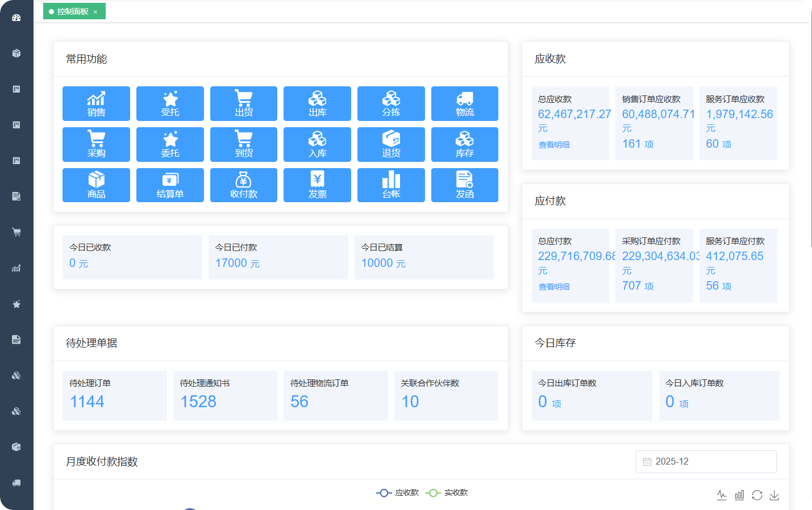This screenshot has width=812, height=510.
Task: Switch chart to line view
Action: (x=722, y=495)
